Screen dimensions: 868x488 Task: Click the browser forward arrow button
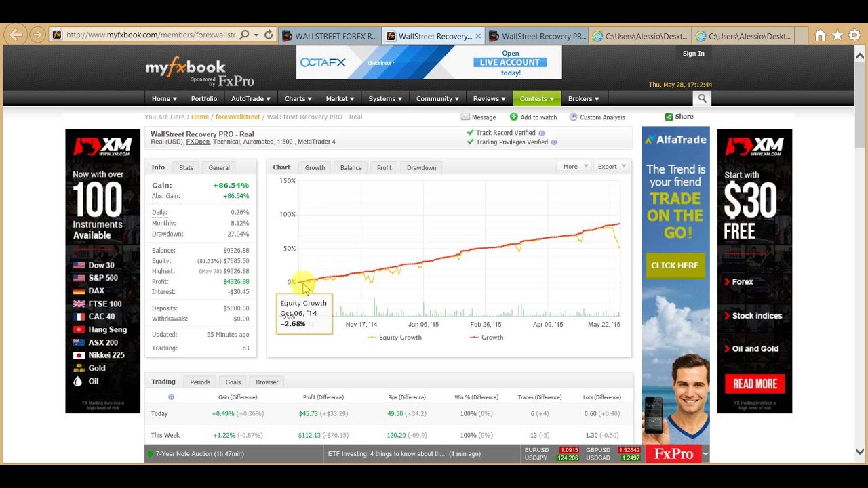tap(37, 35)
